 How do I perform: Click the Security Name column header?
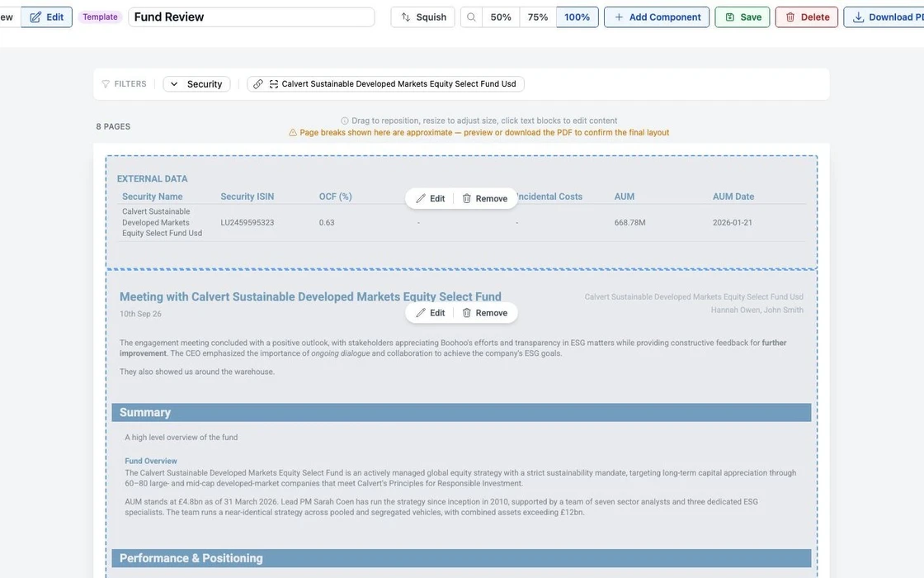152,197
